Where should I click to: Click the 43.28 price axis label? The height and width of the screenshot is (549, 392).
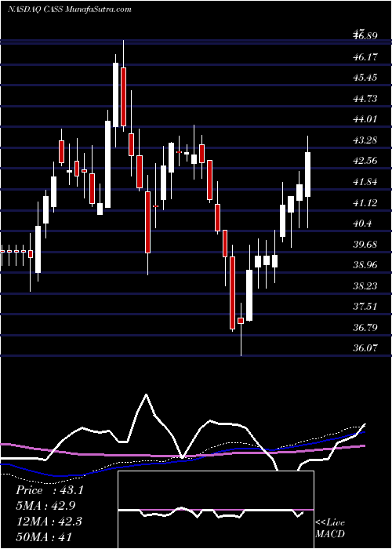pos(366,140)
